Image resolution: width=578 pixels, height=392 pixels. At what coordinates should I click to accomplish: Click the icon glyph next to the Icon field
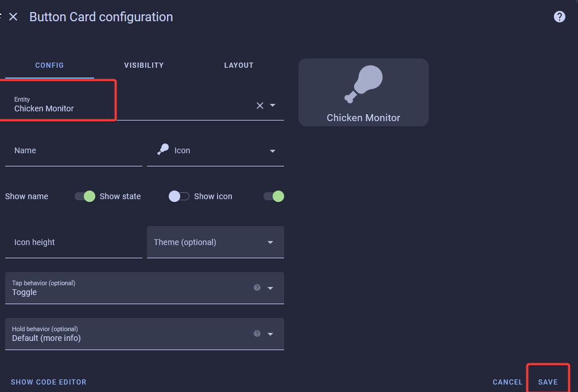coord(162,149)
